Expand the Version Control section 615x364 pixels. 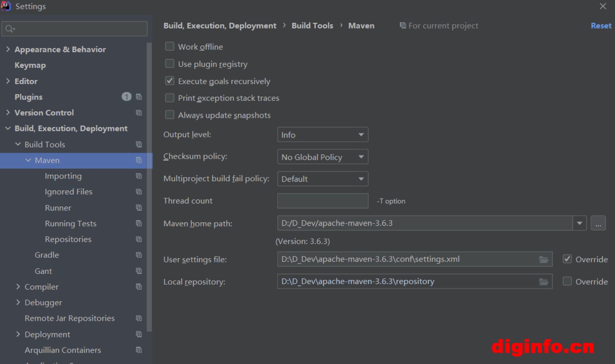[x=8, y=112]
